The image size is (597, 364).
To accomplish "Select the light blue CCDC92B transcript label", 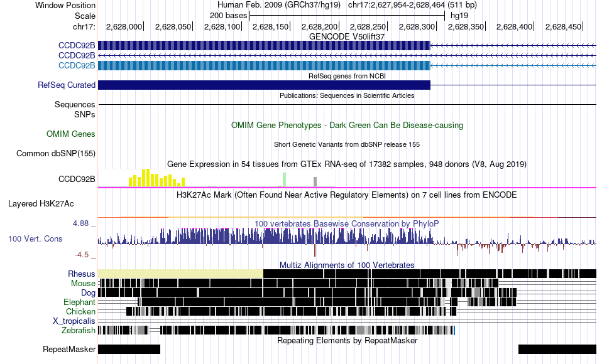I will [77, 65].
